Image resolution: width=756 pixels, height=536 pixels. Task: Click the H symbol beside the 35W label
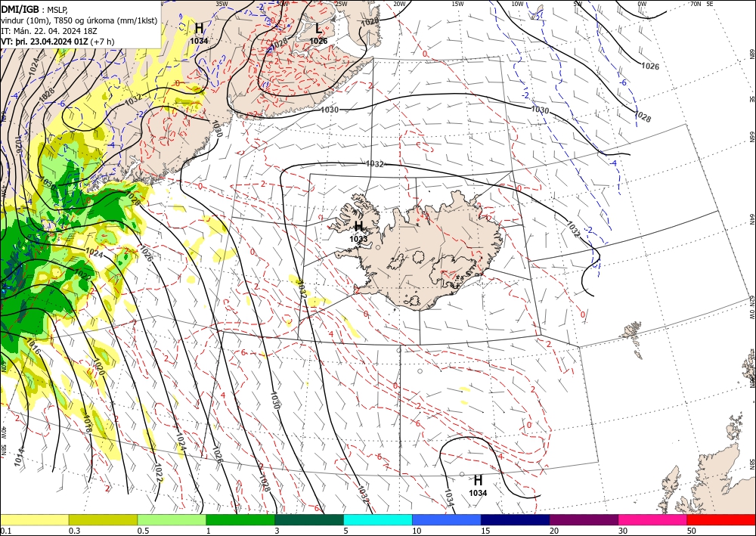199,29
